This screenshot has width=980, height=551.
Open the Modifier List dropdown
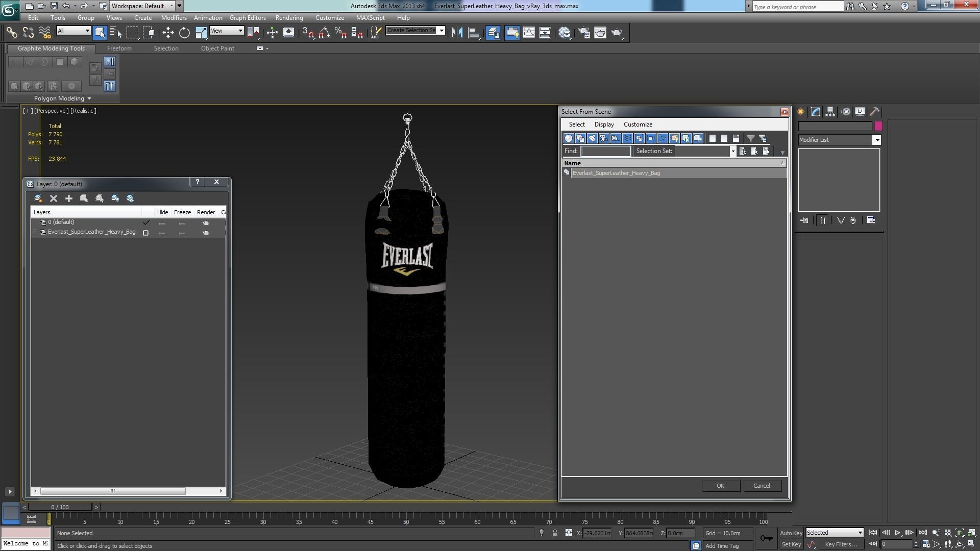(x=876, y=140)
